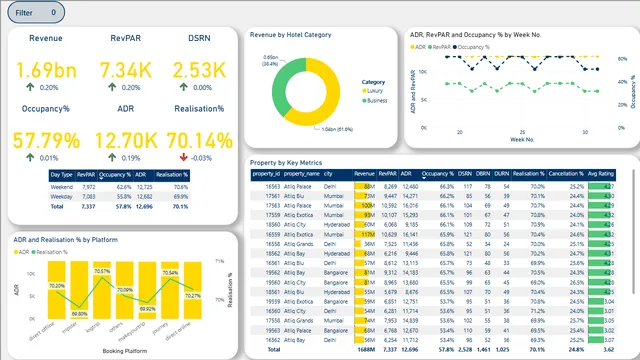Click the green up arrow under RevPAR
The width and height of the screenshot is (640, 360).
point(112,87)
